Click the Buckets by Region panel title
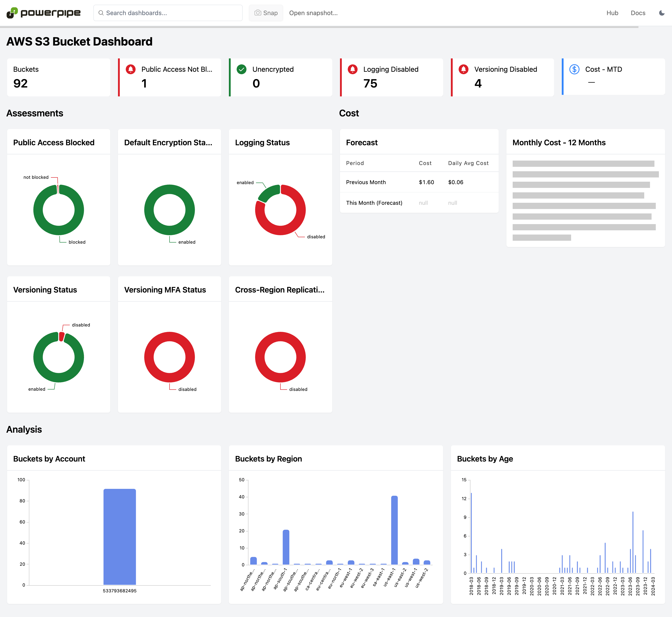672x617 pixels. click(268, 459)
